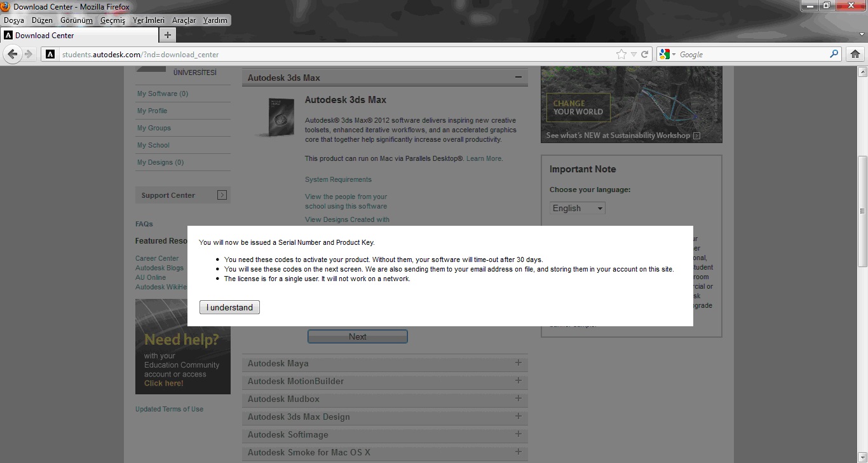Bookmark this page with the star icon
This screenshot has width=868, height=463.
tap(621, 55)
